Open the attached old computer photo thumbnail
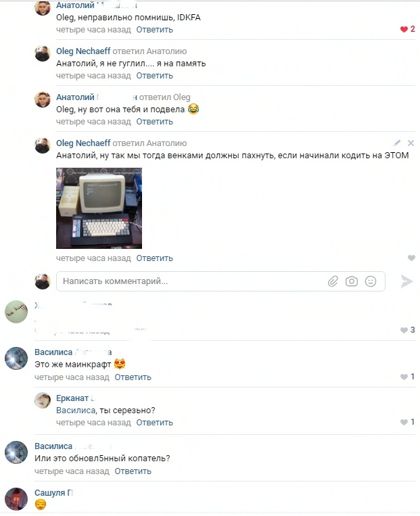This screenshot has height=516, width=420. (x=99, y=208)
